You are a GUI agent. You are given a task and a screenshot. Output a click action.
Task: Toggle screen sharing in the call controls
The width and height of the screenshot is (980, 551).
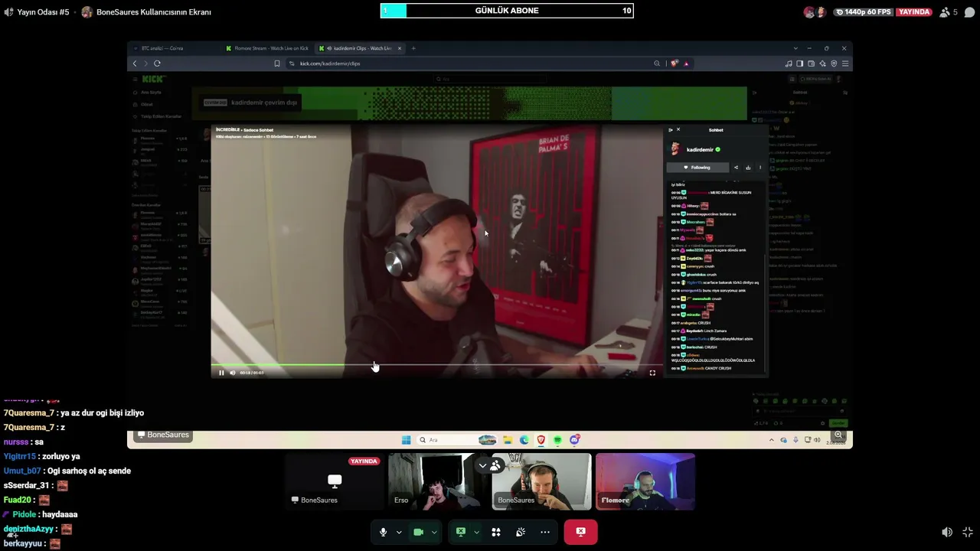coord(461,532)
